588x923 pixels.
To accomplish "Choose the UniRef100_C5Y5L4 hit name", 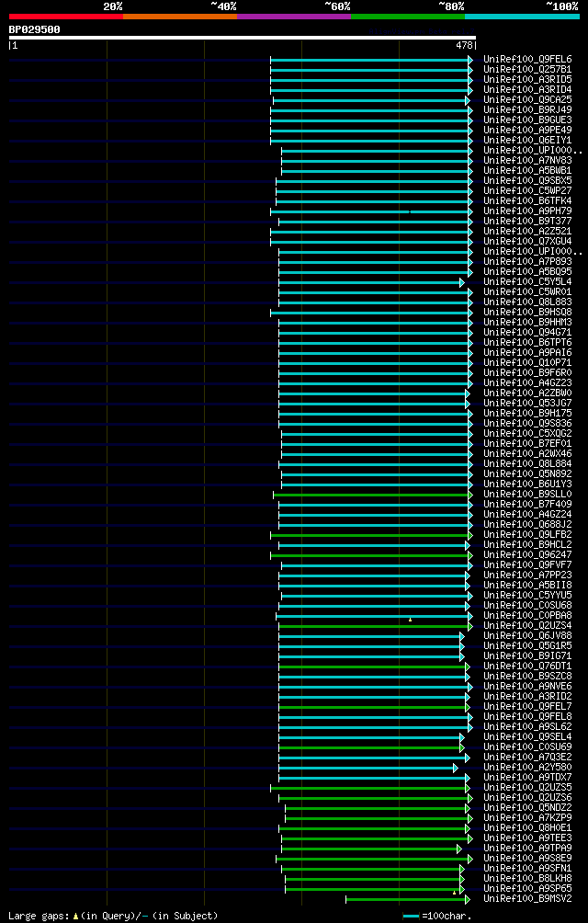I will (527, 282).
